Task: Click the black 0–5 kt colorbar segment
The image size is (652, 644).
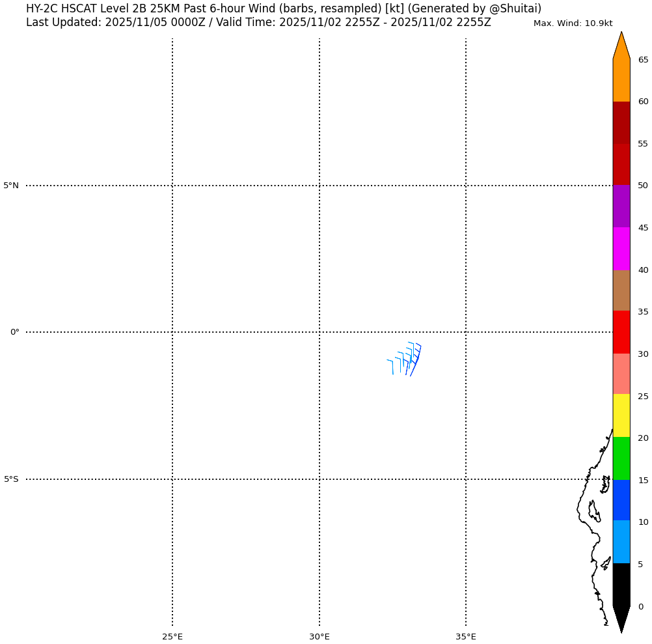Action: pos(621,584)
